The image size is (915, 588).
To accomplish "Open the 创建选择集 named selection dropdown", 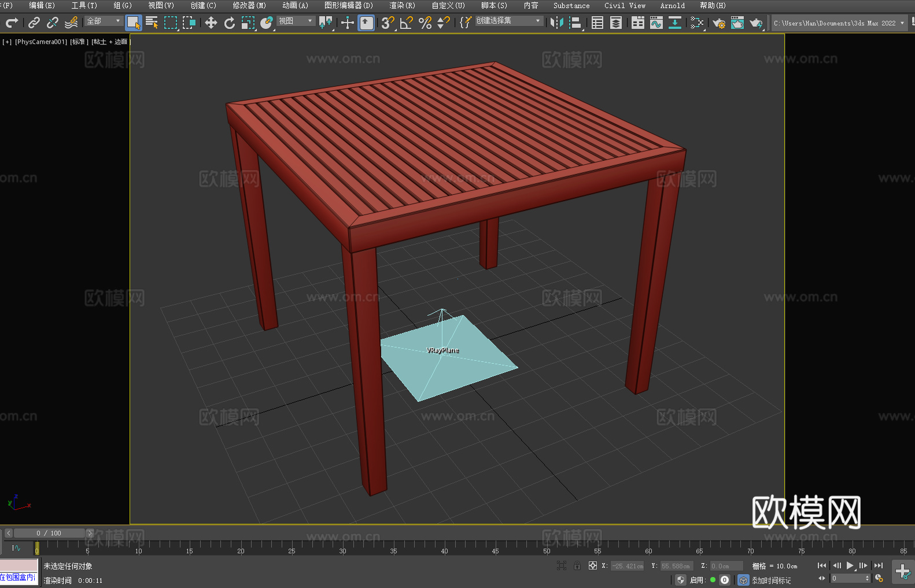I will pos(508,21).
